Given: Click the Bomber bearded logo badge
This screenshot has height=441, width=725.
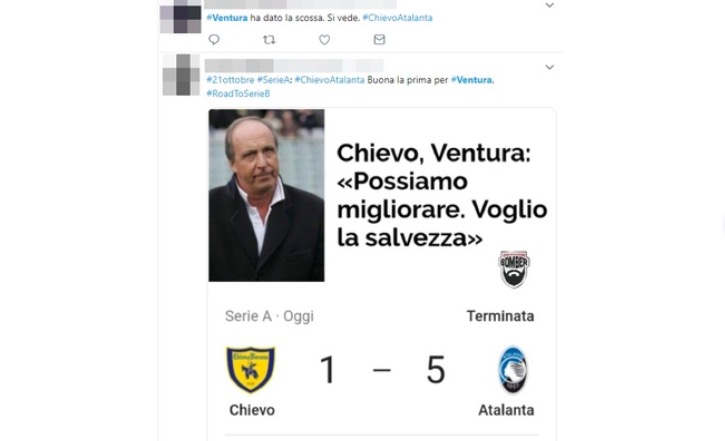Looking at the screenshot, I should pyautogui.click(x=514, y=269).
